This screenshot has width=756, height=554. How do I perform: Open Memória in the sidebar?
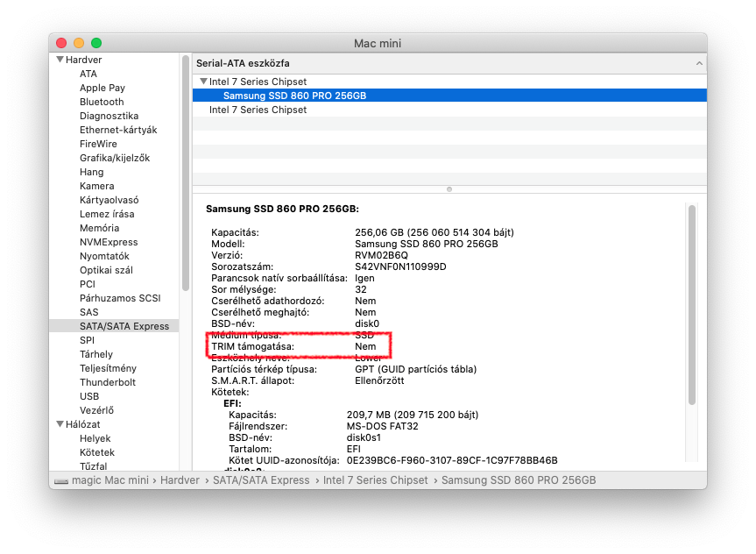point(99,228)
